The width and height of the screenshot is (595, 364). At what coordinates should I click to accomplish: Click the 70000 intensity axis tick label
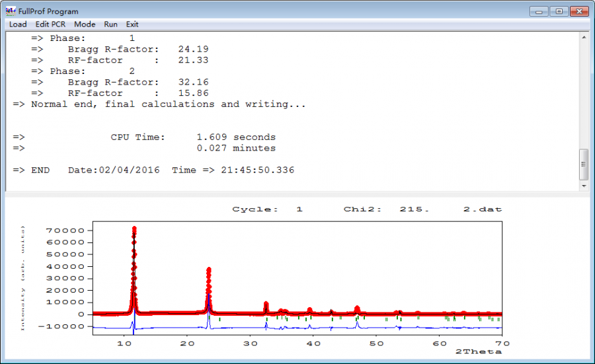(65, 231)
